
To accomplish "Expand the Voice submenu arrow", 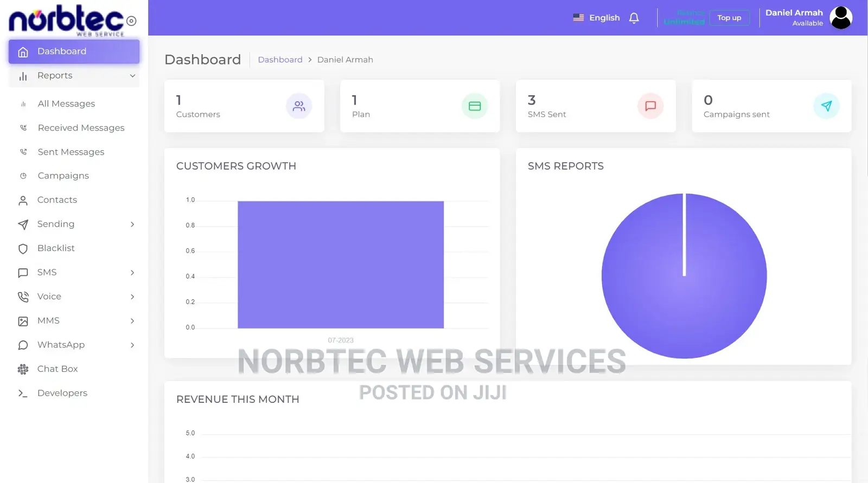I will pos(132,297).
